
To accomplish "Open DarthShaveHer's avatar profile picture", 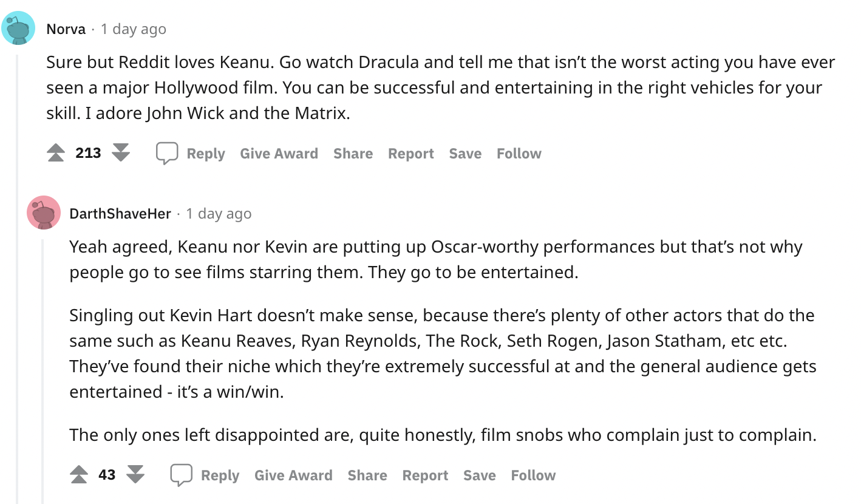I will tap(44, 213).
